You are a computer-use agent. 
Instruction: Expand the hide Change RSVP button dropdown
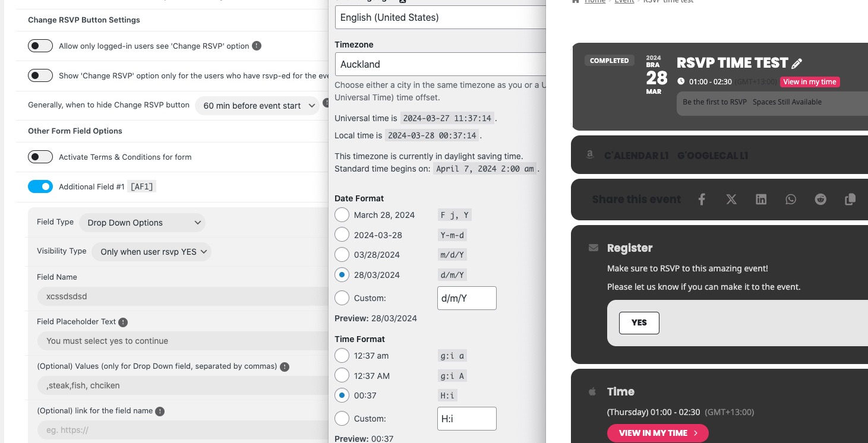(258, 106)
